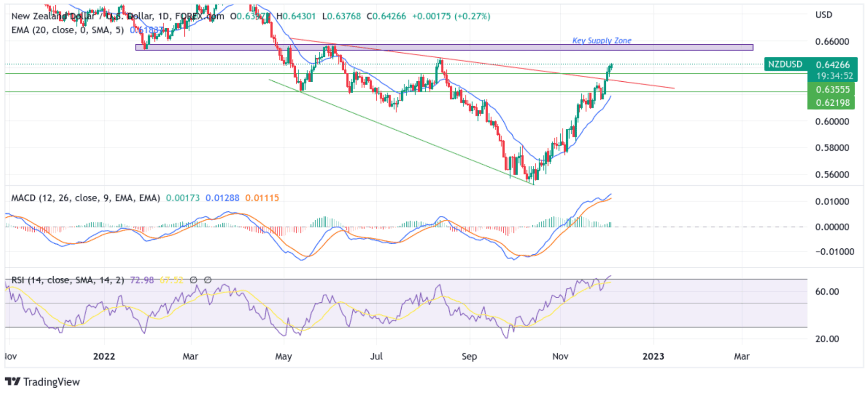Select the RSI (14, close, SMA, 14, 2) legend
Viewport: 868px width, 403px height.
tap(67, 280)
